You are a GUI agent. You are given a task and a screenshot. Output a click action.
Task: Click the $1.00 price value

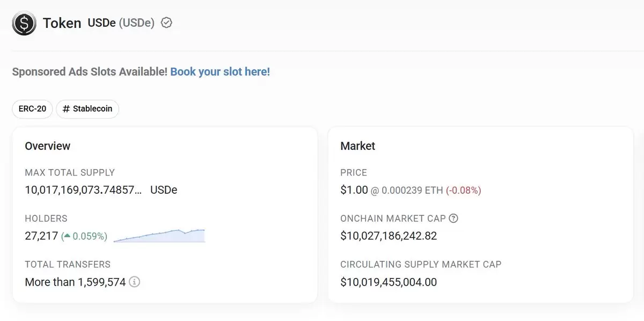click(x=354, y=190)
